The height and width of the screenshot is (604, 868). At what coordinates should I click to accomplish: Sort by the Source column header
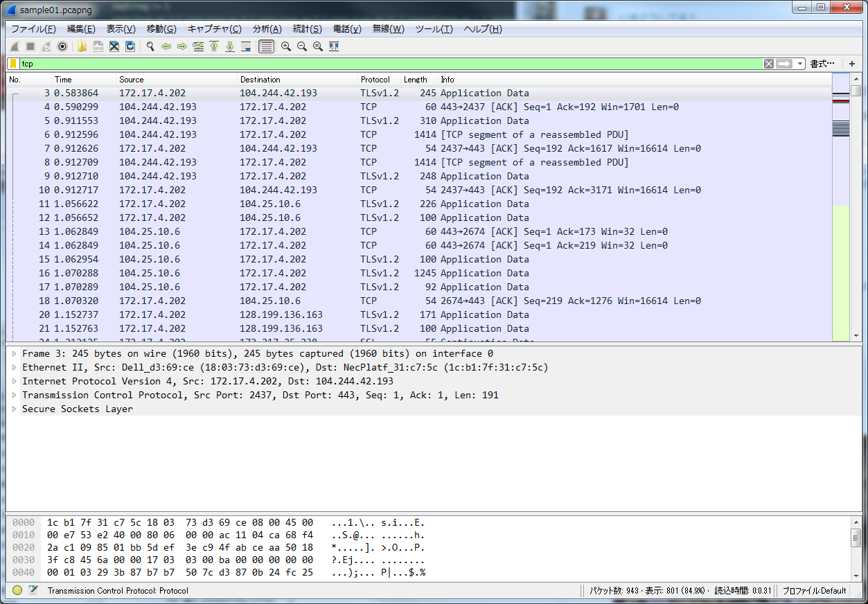pos(176,80)
